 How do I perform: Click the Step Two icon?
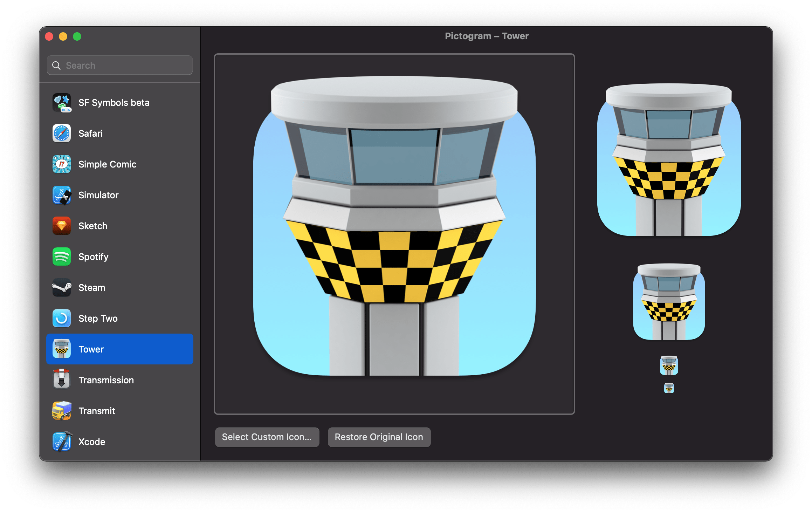tap(62, 319)
